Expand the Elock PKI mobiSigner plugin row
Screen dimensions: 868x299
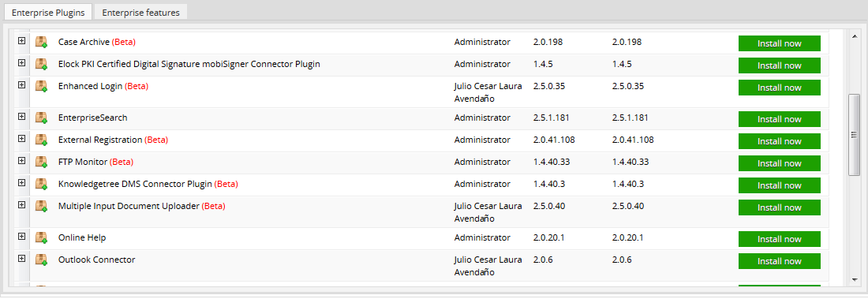click(21, 62)
